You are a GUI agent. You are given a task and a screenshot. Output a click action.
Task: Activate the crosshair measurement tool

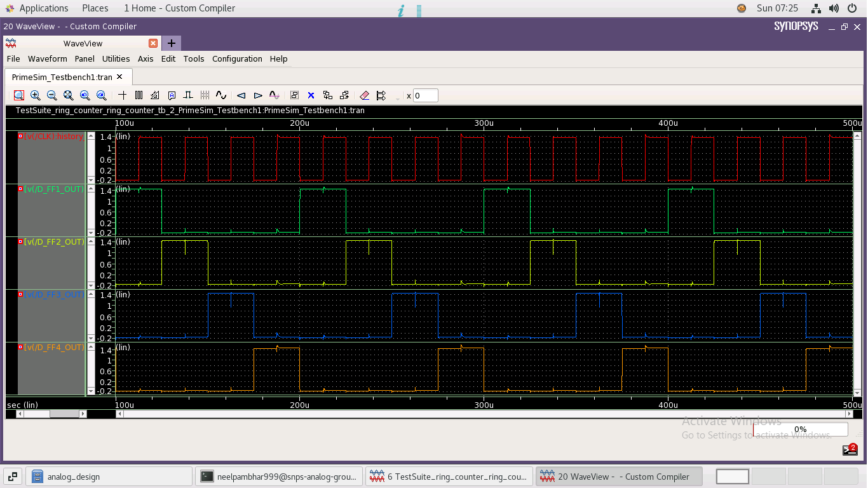(x=122, y=95)
